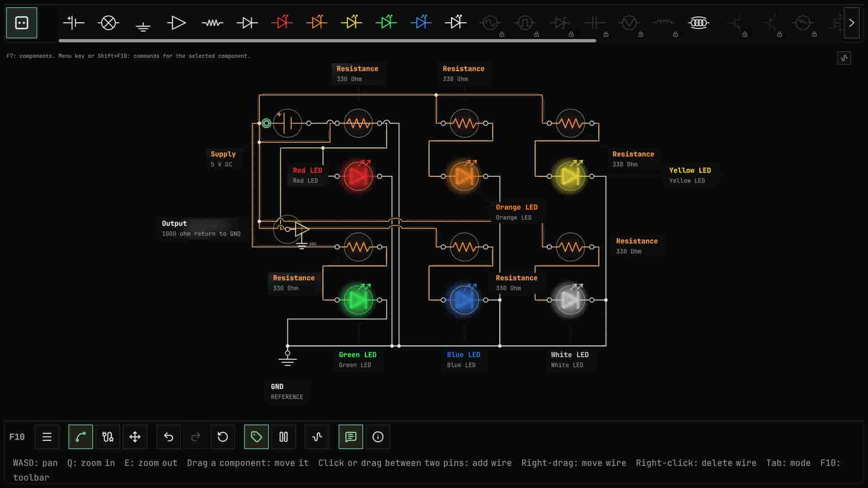Pause the simulation
Screen dimensions: 868x488
pyautogui.click(x=283, y=437)
